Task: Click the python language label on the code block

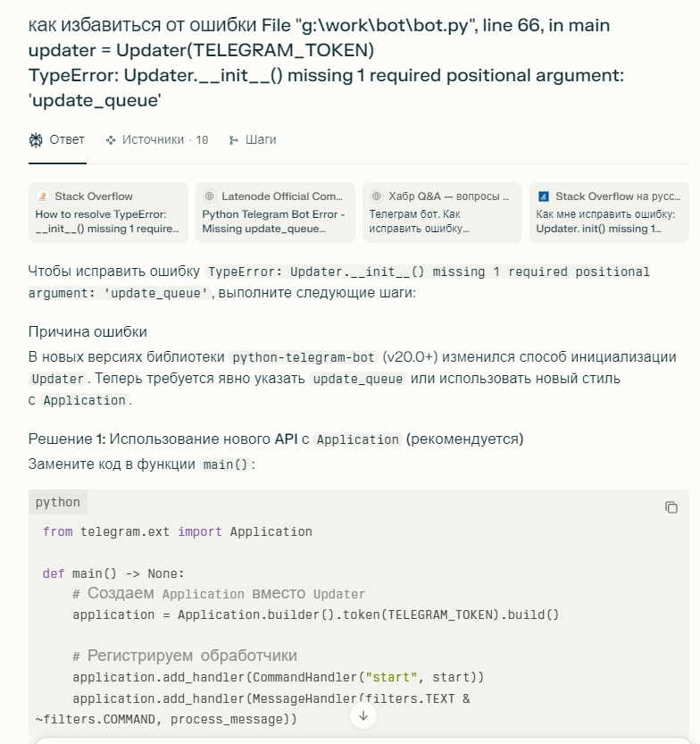Action: pos(58,502)
